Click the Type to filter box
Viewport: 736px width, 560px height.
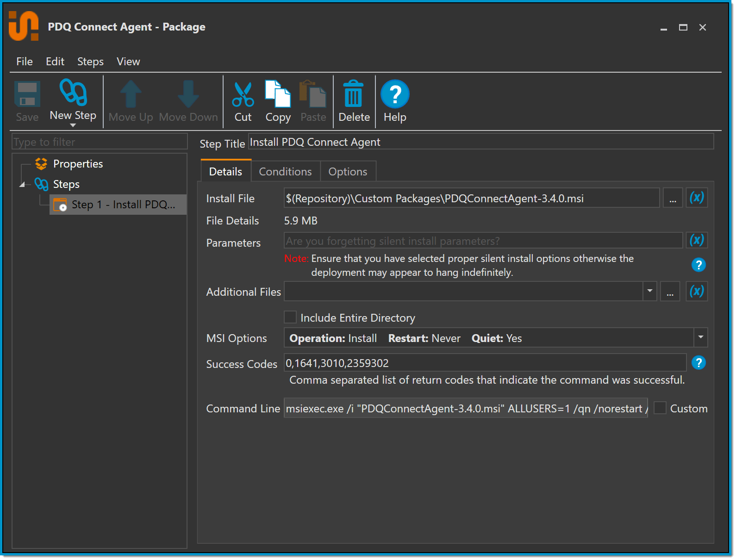[x=100, y=142]
